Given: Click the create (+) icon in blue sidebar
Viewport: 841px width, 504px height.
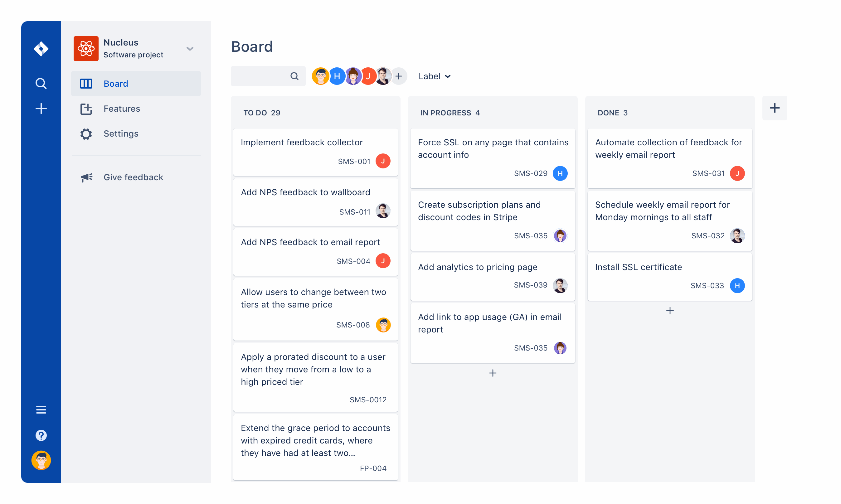Looking at the screenshot, I should [x=41, y=108].
